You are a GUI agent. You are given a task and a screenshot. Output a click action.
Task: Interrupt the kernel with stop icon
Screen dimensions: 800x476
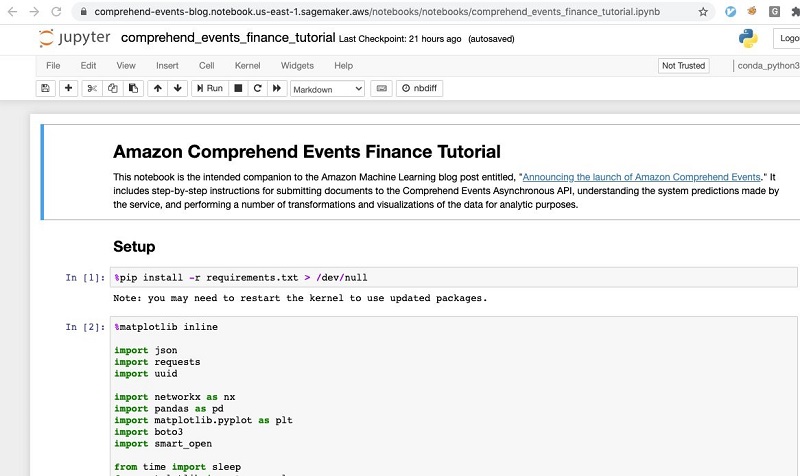[x=238, y=88]
